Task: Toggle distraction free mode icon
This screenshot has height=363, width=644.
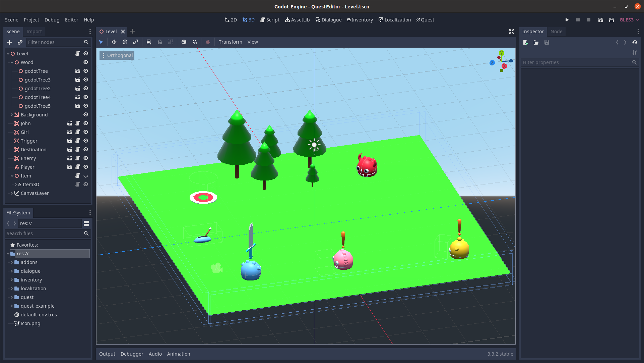Action: pos(511,32)
